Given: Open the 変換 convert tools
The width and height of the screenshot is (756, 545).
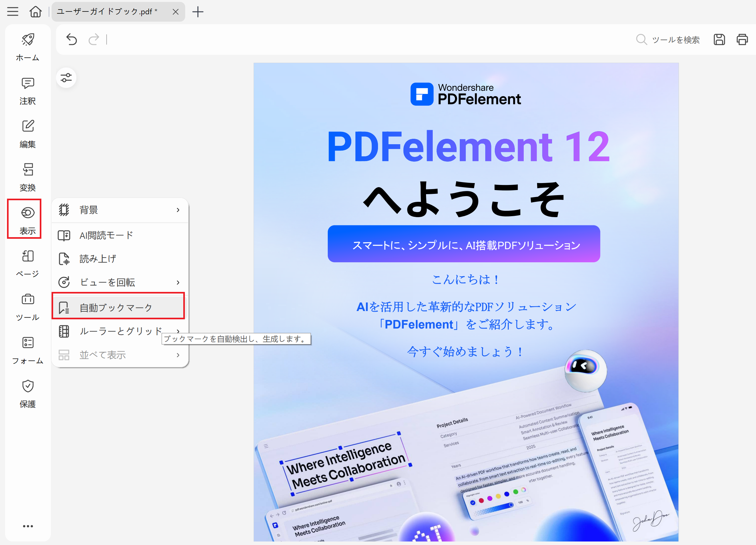Looking at the screenshot, I should (x=28, y=177).
